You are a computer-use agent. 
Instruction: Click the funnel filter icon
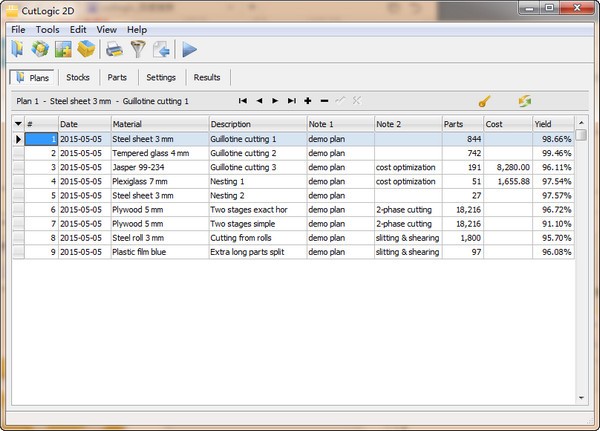click(x=138, y=49)
